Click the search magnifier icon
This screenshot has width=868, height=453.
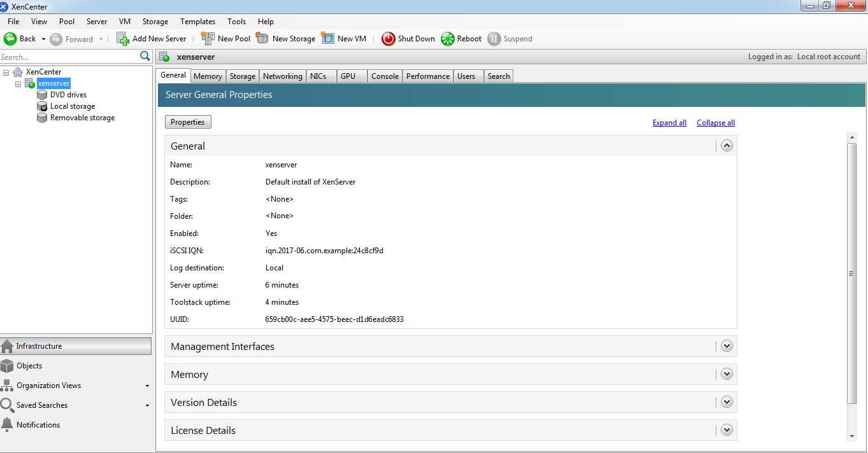tap(145, 57)
